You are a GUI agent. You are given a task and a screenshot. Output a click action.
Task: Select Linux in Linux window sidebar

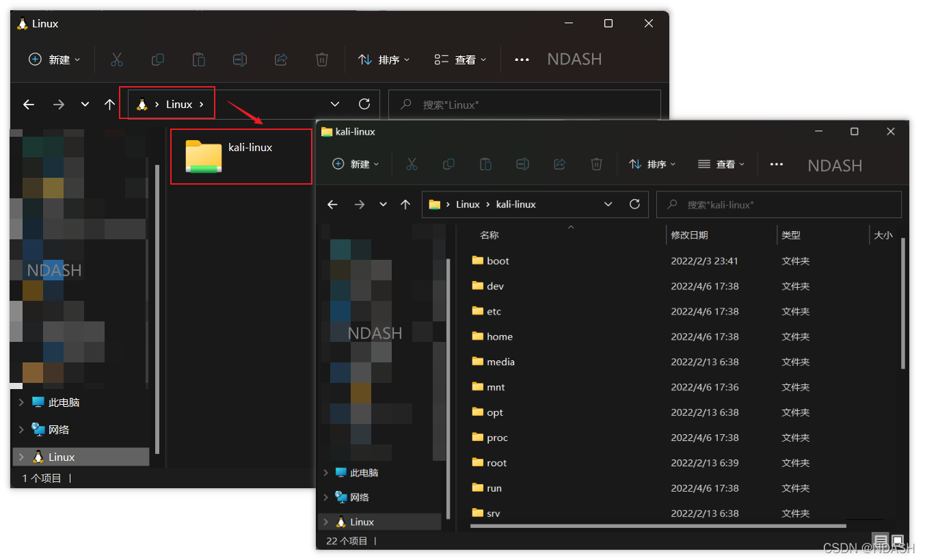click(x=81, y=457)
